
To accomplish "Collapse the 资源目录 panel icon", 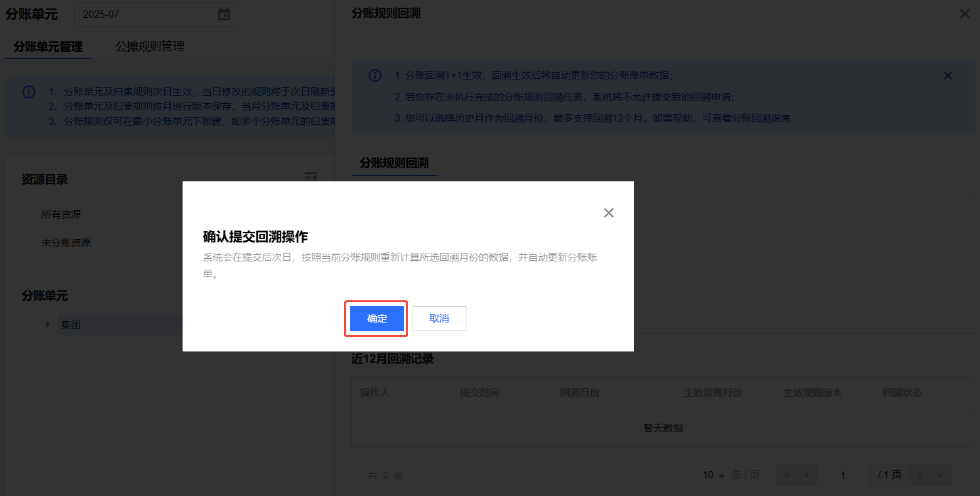I will tap(311, 177).
